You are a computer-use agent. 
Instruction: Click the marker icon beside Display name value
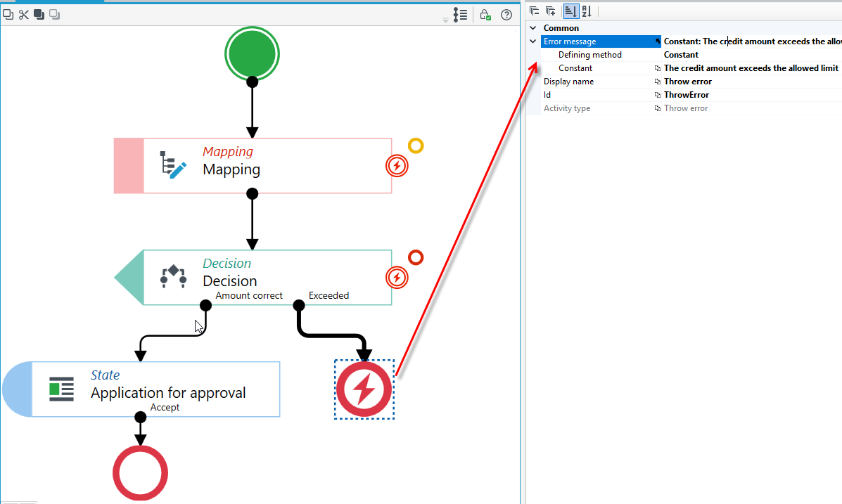tap(657, 82)
